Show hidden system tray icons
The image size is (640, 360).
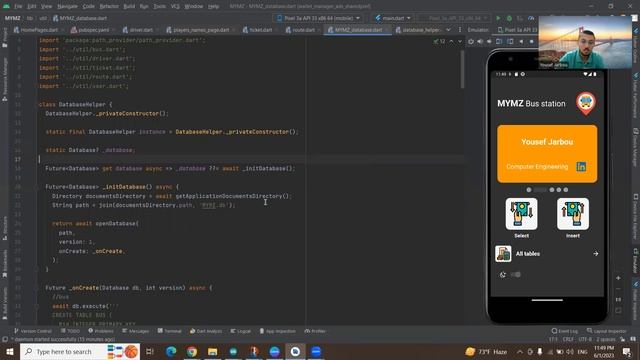coord(520,351)
